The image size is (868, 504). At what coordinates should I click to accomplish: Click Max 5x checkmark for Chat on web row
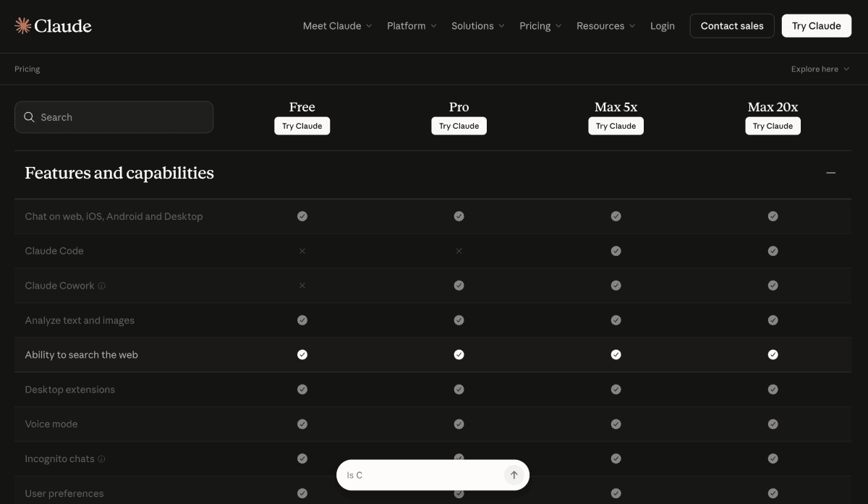616,216
